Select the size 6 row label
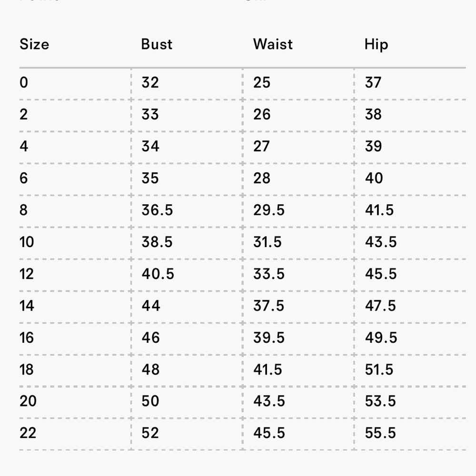The image size is (476, 476). pos(24,178)
